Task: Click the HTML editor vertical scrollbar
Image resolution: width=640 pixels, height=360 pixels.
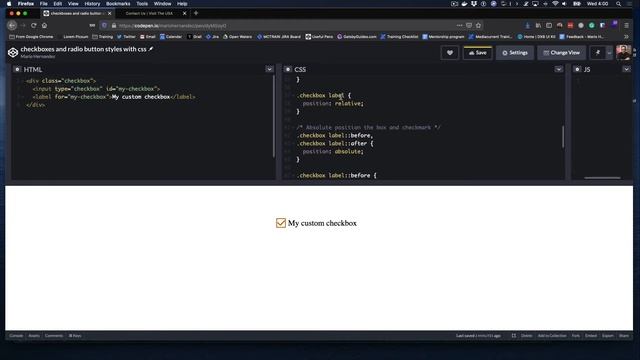Action: click(273, 116)
